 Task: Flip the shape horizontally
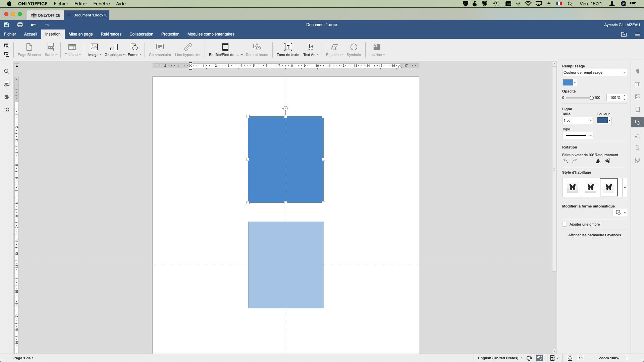[x=598, y=161]
